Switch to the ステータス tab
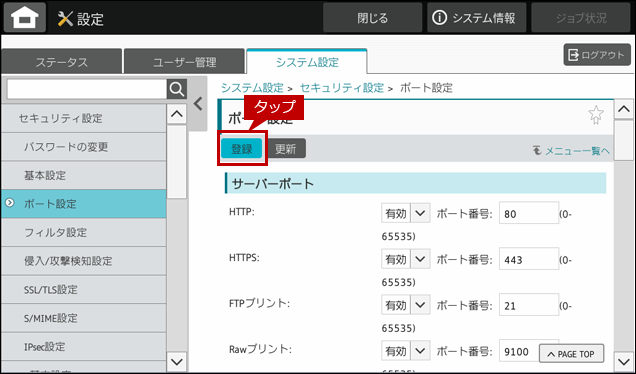This screenshot has height=374, width=636. (61, 62)
